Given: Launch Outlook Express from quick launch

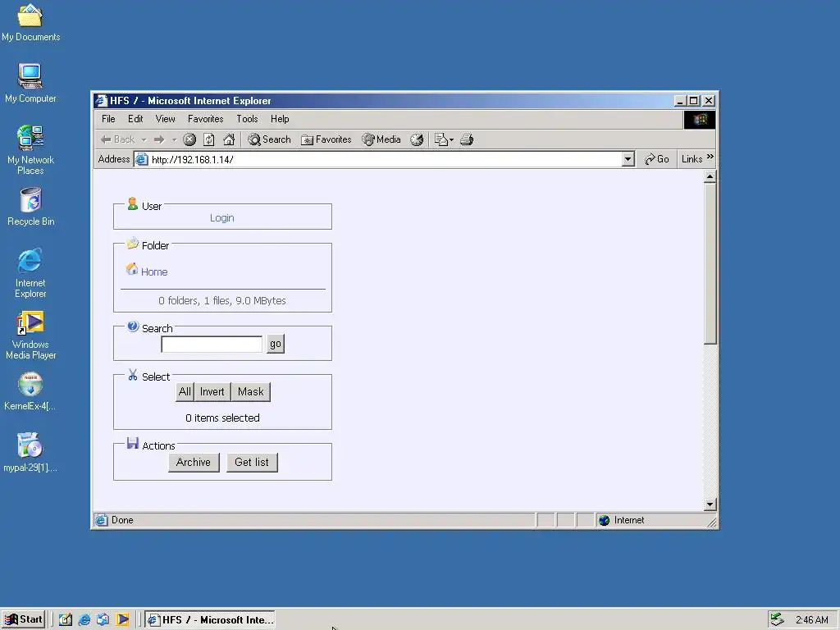Looking at the screenshot, I should click(103, 620).
